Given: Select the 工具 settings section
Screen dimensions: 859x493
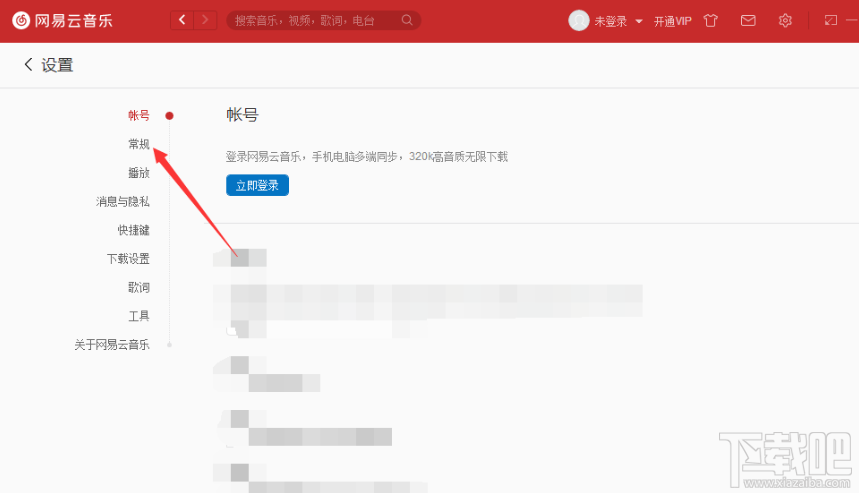Looking at the screenshot, I should coord(139,316).
